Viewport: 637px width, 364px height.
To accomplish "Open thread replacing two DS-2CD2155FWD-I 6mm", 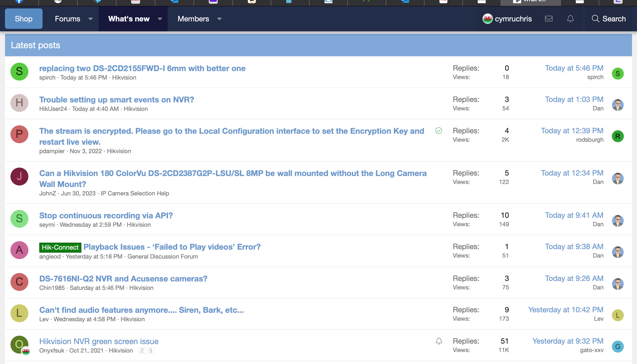I will 142,68.
